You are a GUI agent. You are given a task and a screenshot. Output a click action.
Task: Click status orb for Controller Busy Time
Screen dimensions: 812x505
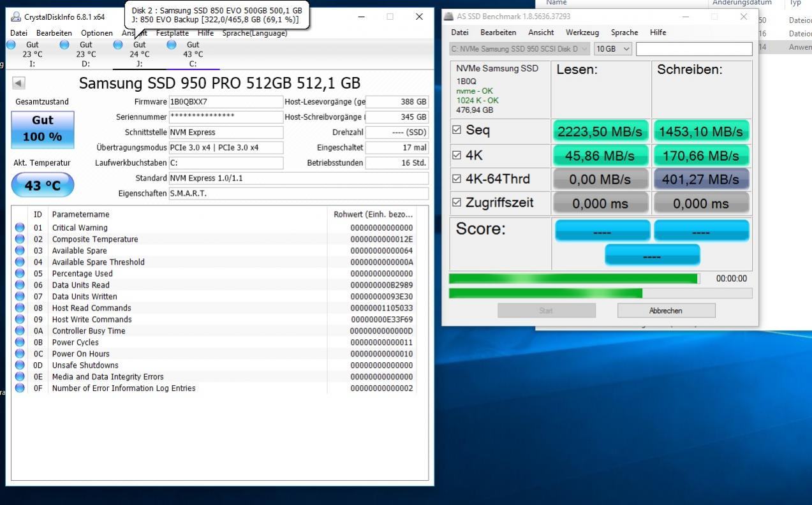click(20, 331)
